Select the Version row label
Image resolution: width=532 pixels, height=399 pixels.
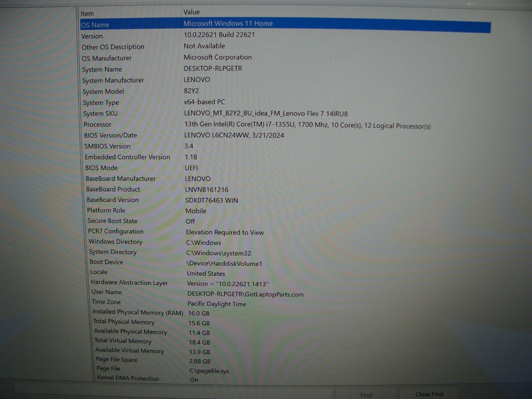(92, 36)
